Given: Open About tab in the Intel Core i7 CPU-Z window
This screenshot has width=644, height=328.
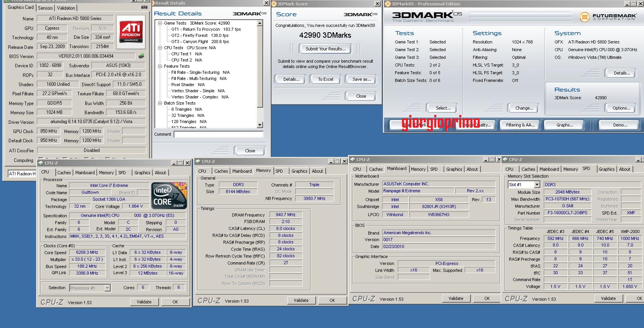Looking at the screenshot, I should tap(161, 173).
